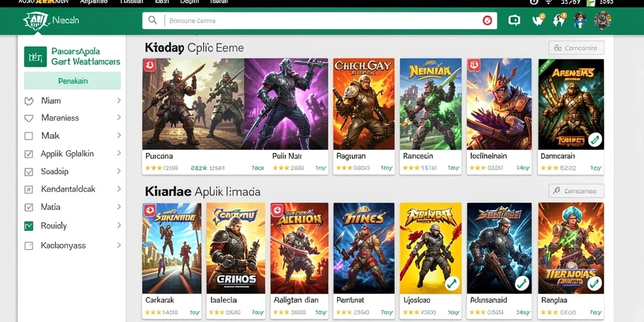This screenshot has height=322, width=644.
Task: Select the Mareniess sidebar item
Action: 72,118
